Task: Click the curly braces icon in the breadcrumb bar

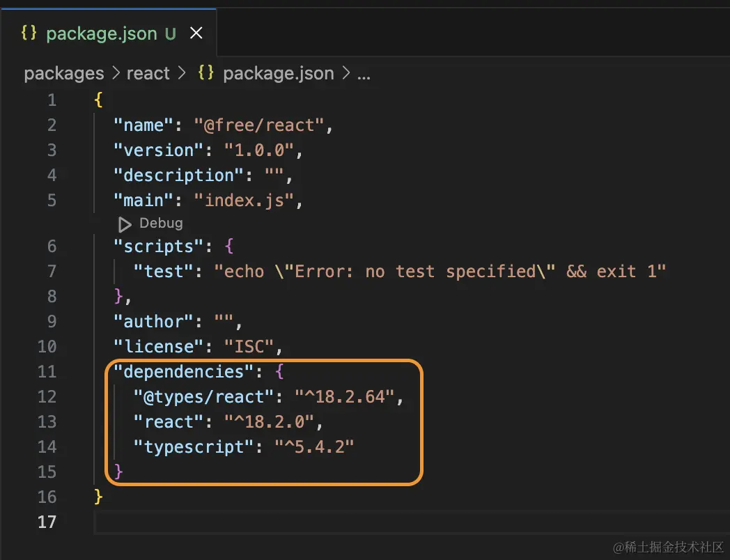Action: pos(204,73)
